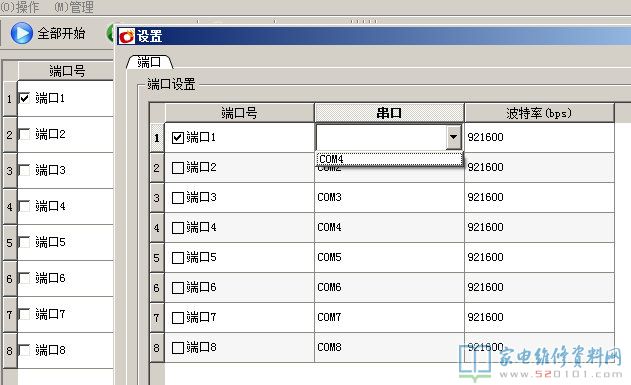
Task: Open the (M)管理 menu
Action: point(74,7)
